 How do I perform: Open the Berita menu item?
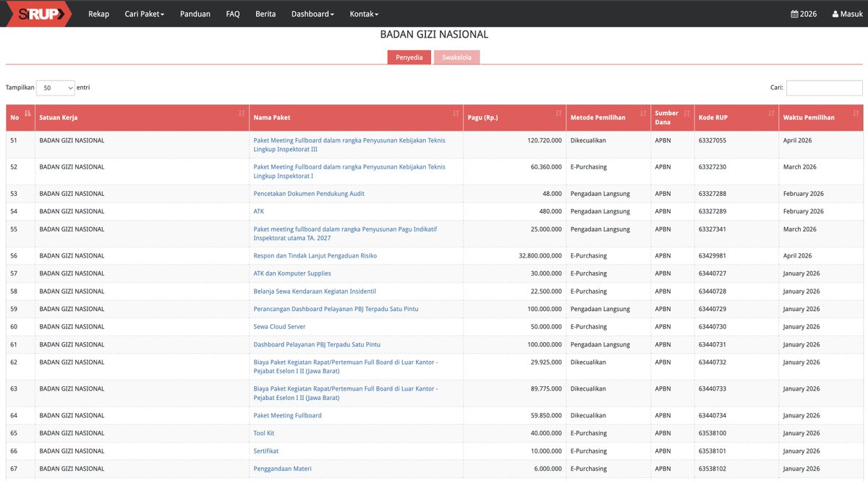265,14
